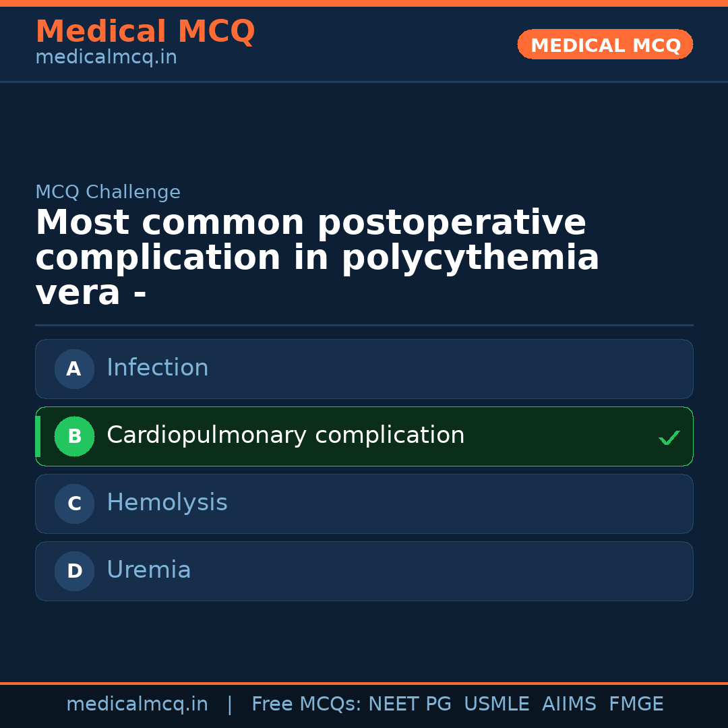728x728 pixels.
Task: Click the letter D circle icon
Action: (74, 571)
